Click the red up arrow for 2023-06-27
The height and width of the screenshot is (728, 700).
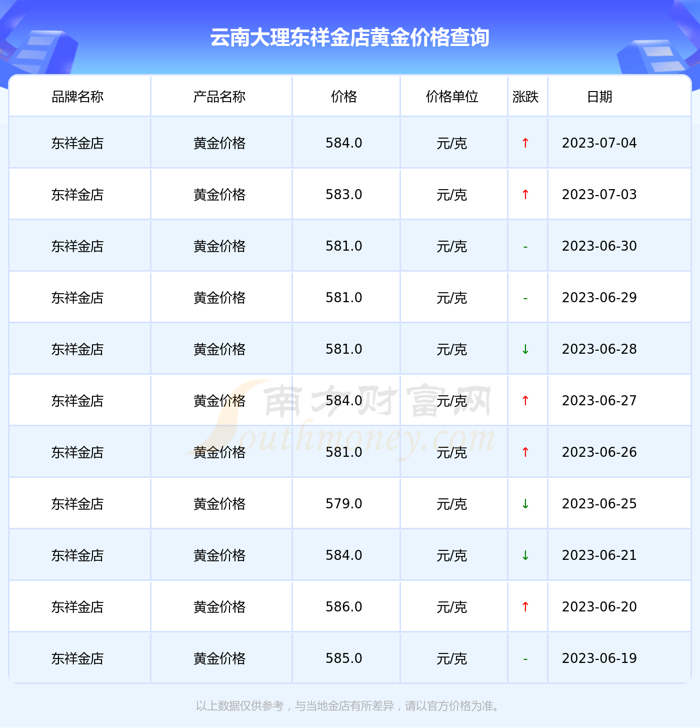pyautogui.click(x=525, y=401)
